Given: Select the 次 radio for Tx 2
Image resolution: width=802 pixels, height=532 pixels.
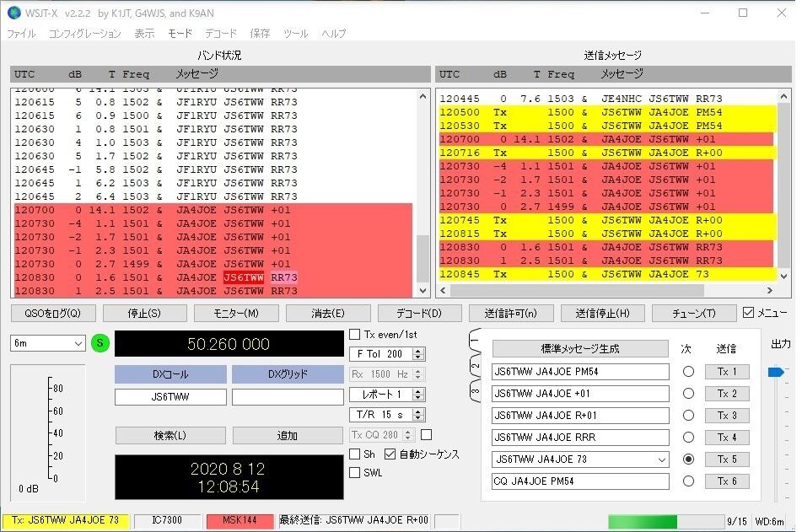Looking at the screenshot, I should (688, 394).
